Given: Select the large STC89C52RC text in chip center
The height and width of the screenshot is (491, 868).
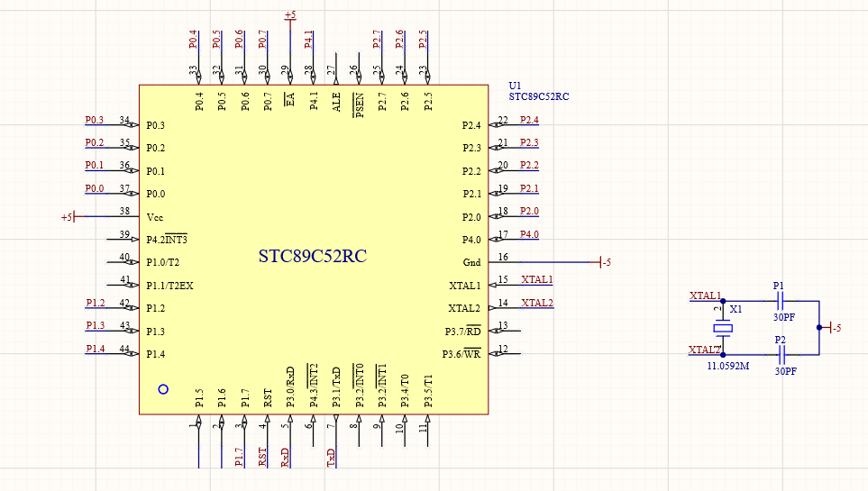Looking at the screenshot, I should point(313,256).
